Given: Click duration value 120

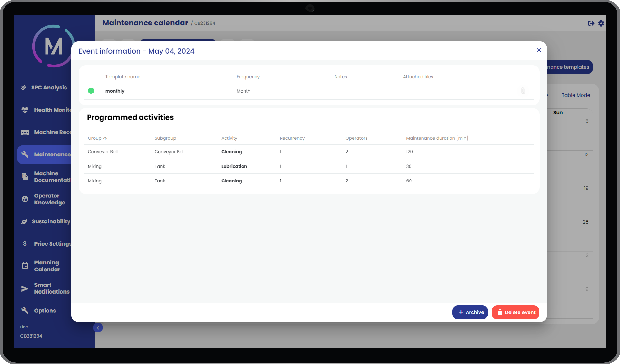Looking at the screenshot, I should (x=409, y=152).
